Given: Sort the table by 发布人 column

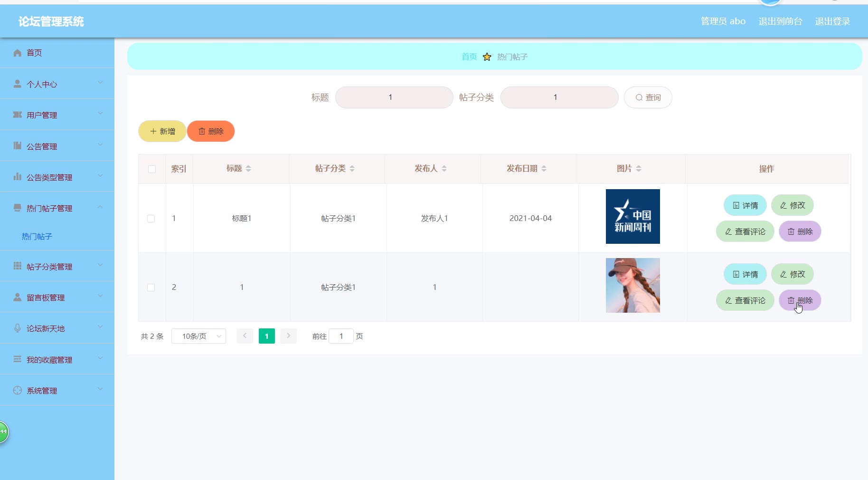Looking at the screenshot, I should tap(444, 169).
